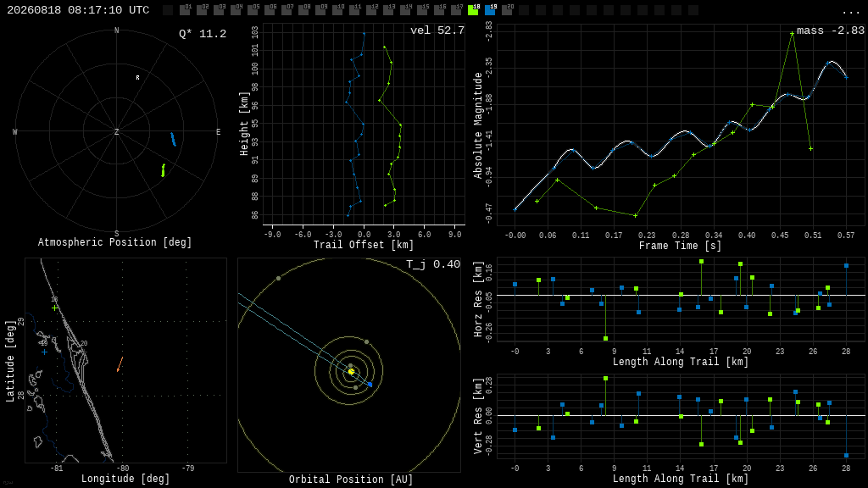Select the green station 18 box
868x488 pixels.
[473, 10]
